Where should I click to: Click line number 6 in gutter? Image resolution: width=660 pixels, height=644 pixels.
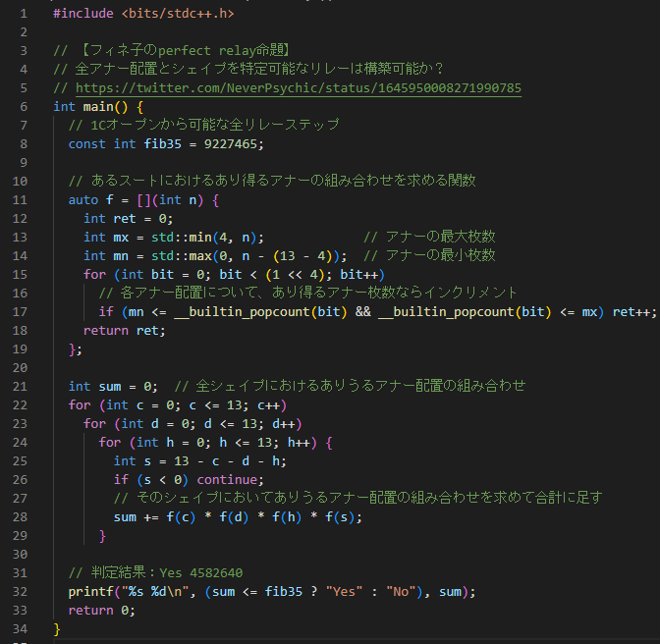(24, 107)
